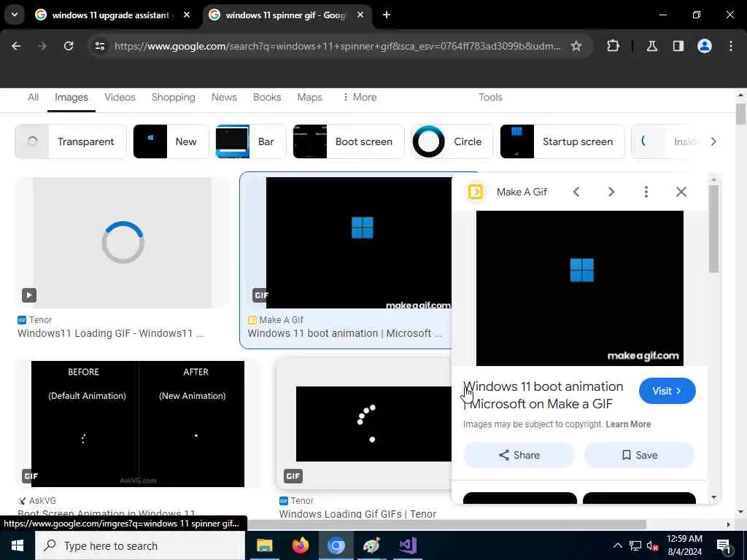Click the browser forward arrow
Viewport: 747px width, 560px height.
point(42,46)
